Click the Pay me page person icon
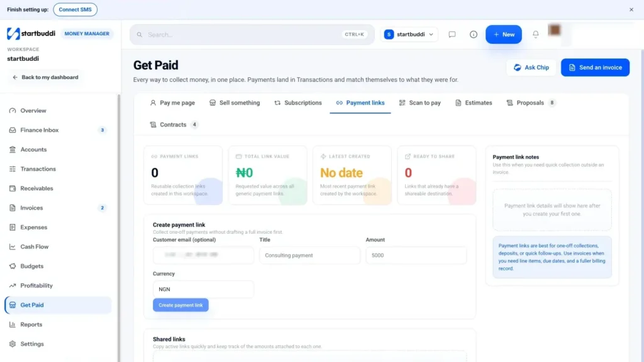Viewport: 644px width, 362px height. point(153,102)
